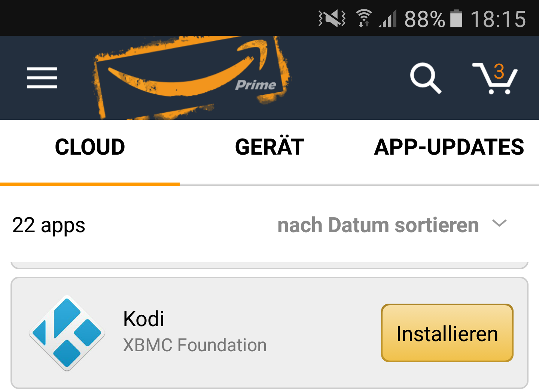
Task: Expand sort options via chevron arrow
Action: click(499, 224)
